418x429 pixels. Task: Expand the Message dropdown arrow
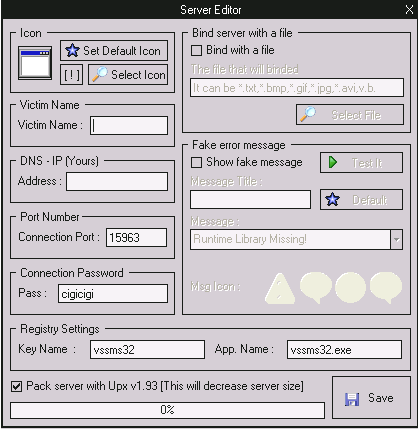click(396, 239)
